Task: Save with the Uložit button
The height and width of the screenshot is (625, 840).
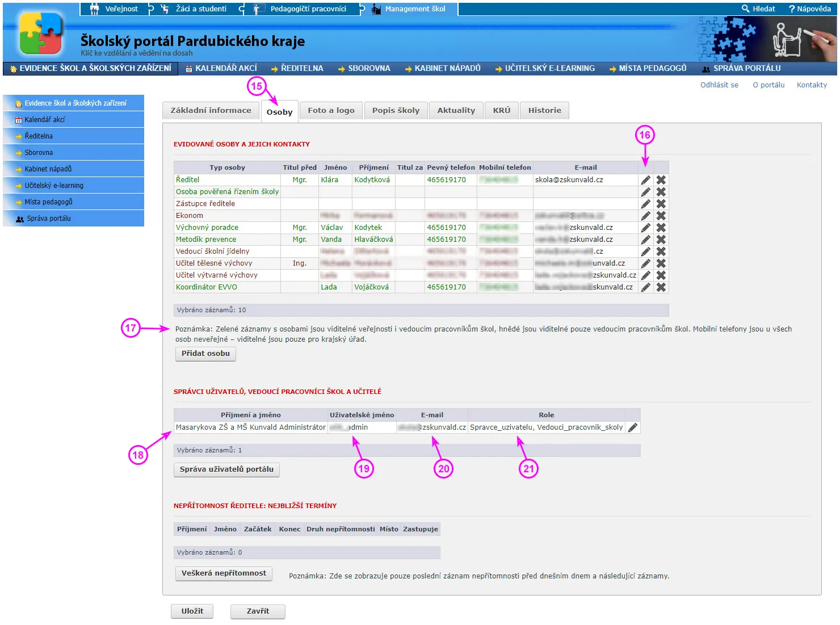Action: [192, 611]
